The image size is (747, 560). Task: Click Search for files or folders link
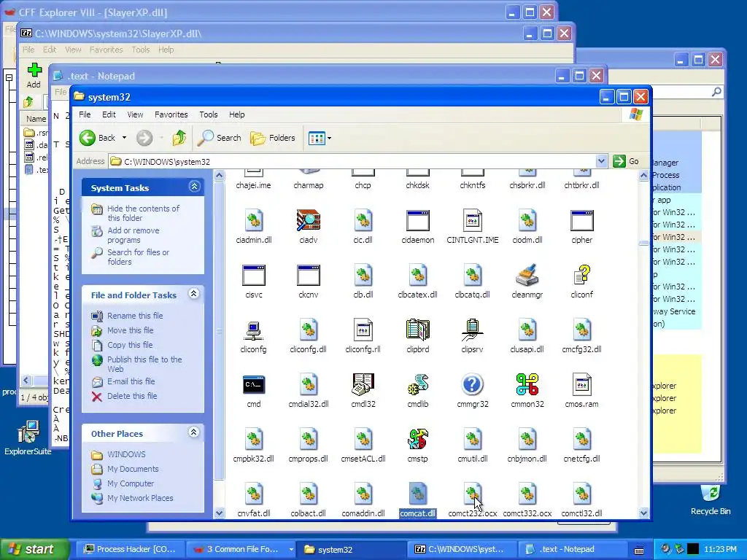click(138, 257)
